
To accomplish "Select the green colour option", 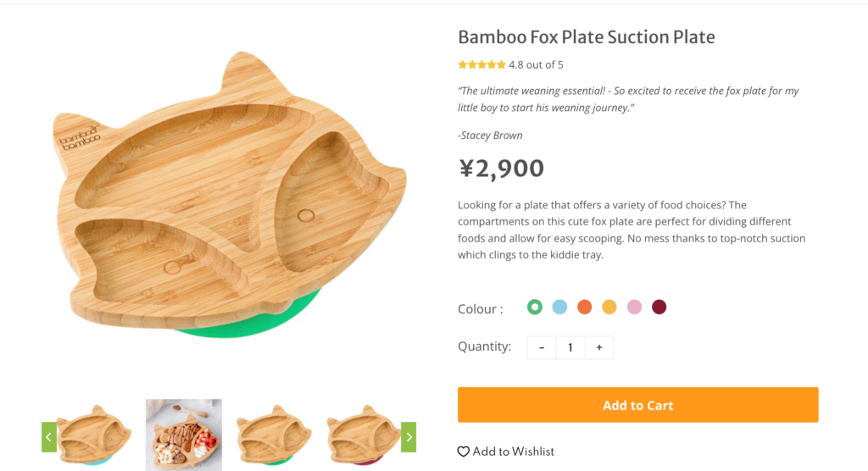I will coord(534,307).
